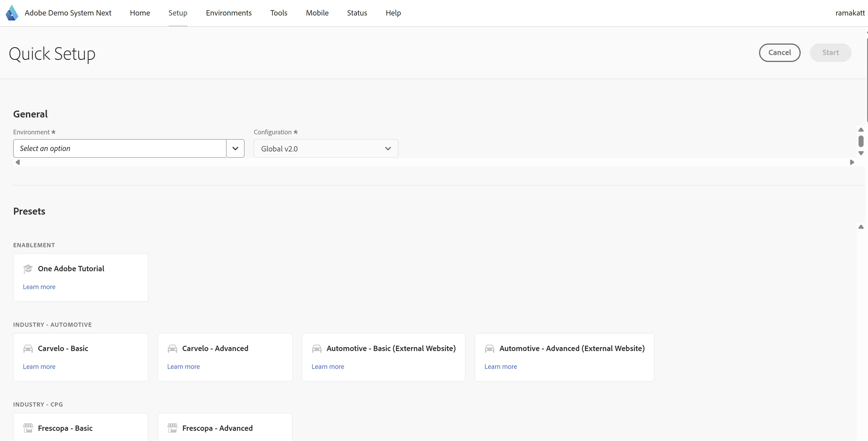The image size is (868, 441).
Task: Select Automotive - Basic (External Website) preset title
Action: (391, 348)
